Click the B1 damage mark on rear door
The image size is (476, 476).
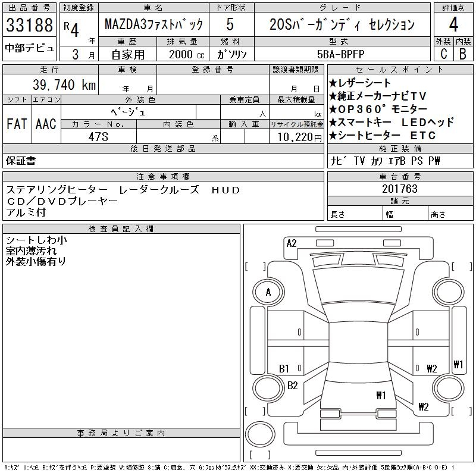coord(284,369)
